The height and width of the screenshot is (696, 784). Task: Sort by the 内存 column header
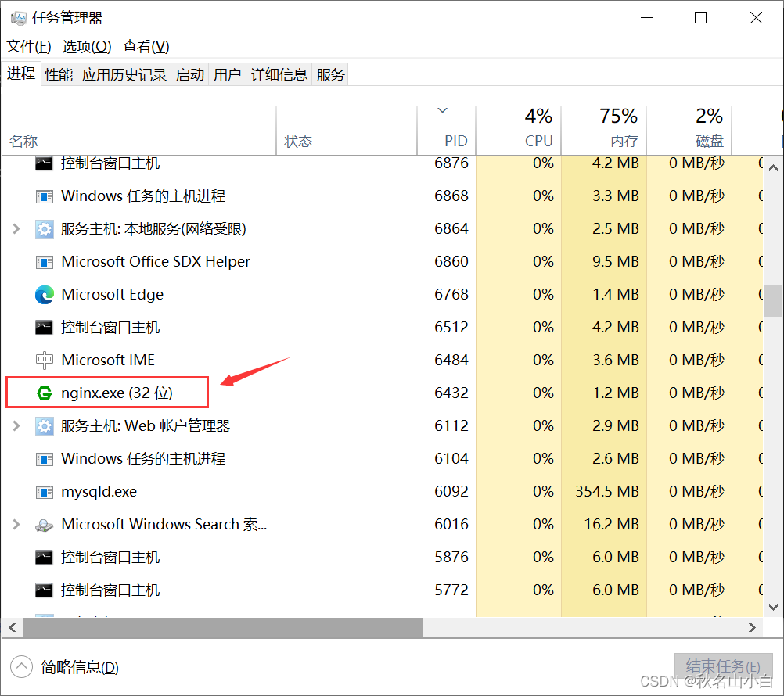[603, 130]
